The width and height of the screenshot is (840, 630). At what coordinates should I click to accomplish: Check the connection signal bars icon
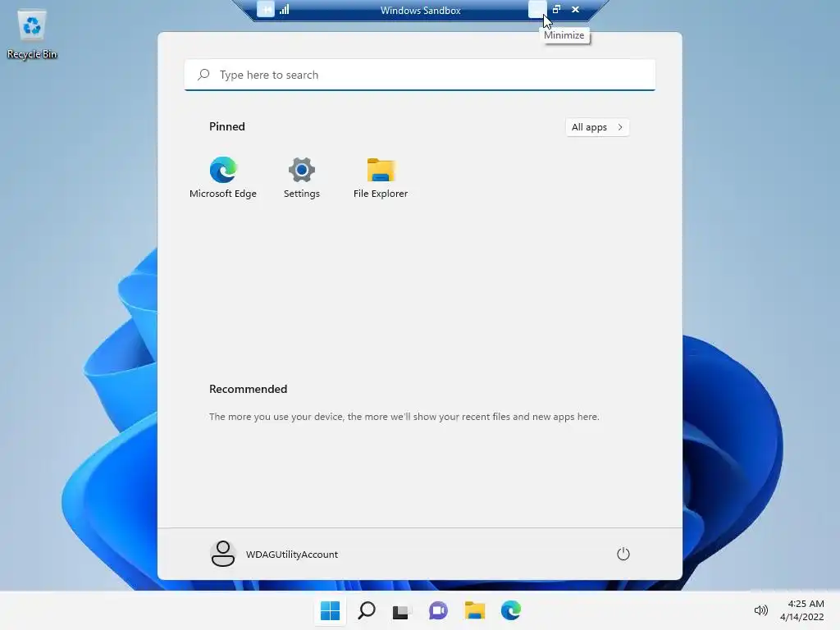(285, 10)
